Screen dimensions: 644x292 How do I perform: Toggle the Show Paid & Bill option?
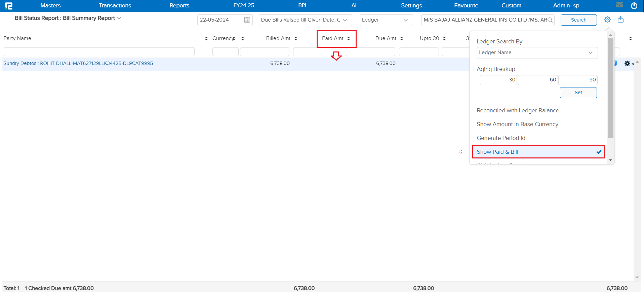538,152
